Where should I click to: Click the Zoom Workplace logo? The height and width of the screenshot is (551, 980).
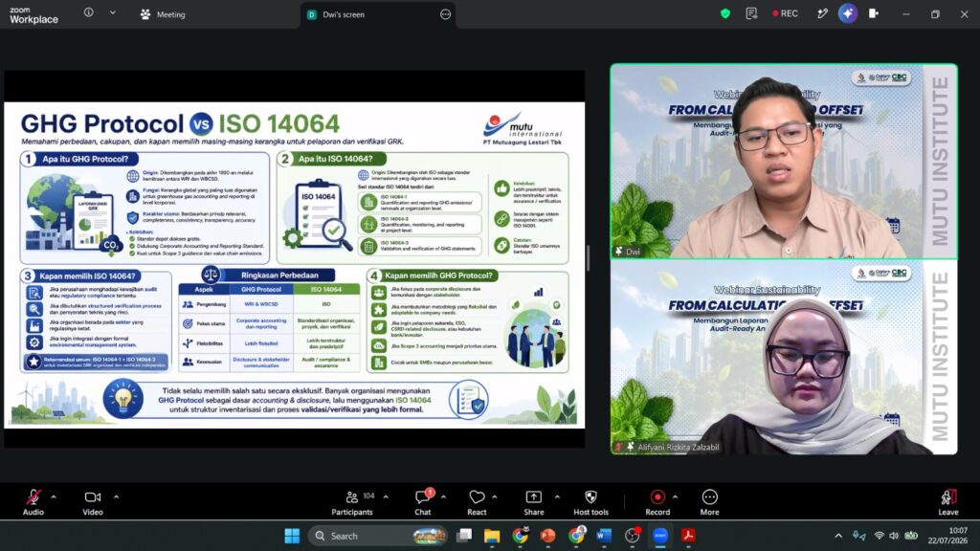coord(33,15)
